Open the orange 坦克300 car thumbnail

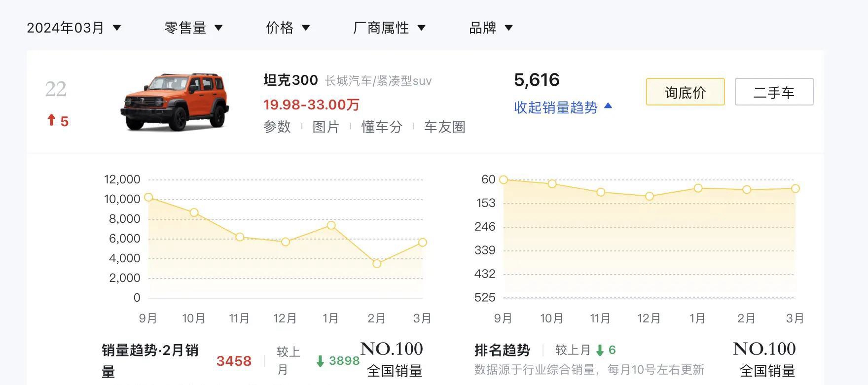(x=175, y=102)
